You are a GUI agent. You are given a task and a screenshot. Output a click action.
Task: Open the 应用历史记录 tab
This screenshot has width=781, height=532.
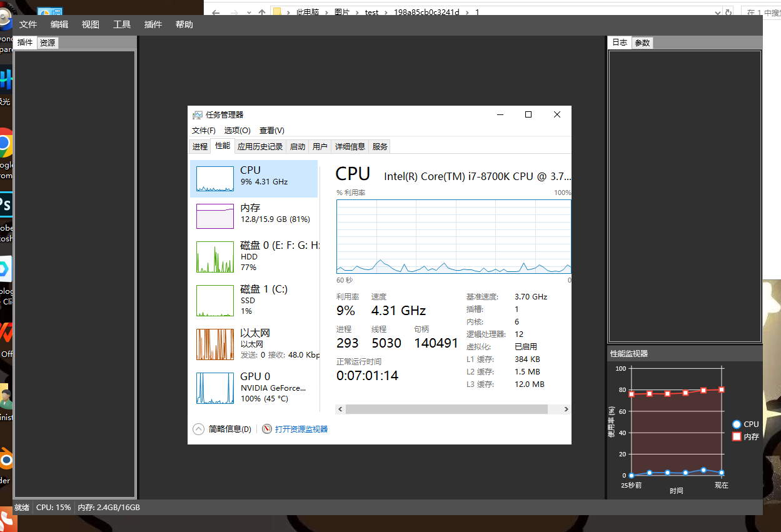click(x=260, y=146)
